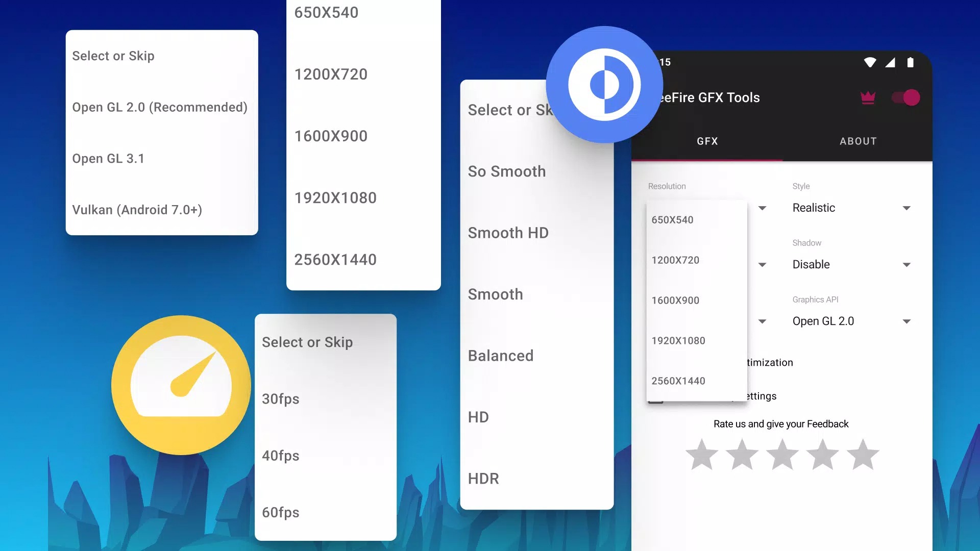Click the battery icon in status bar

click(909, 63)
